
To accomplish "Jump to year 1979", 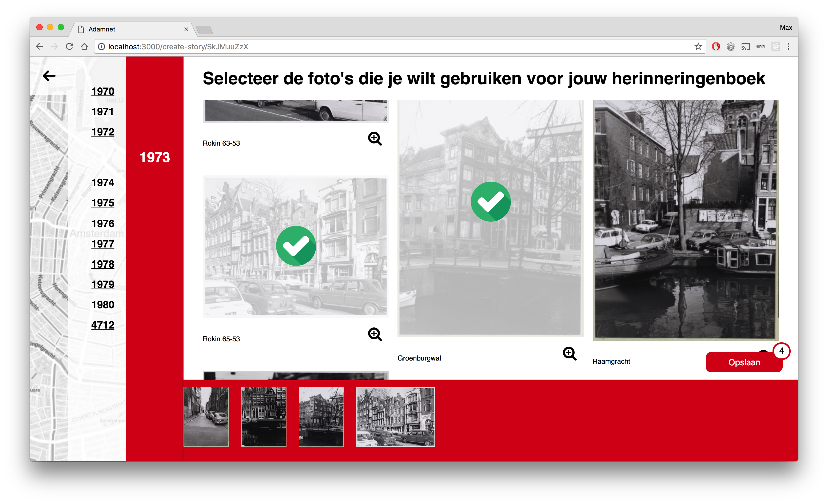I will 103,285.
